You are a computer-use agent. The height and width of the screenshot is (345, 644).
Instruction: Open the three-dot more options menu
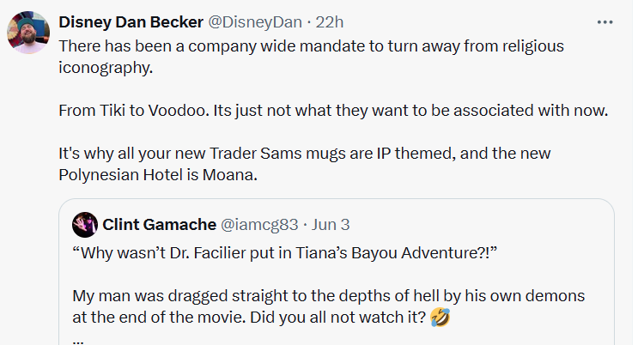(x=605, y=22)
